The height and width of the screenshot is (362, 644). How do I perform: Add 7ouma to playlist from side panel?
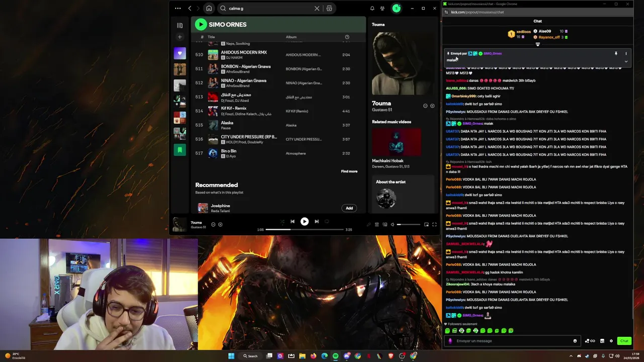click(x=432, y=106)
